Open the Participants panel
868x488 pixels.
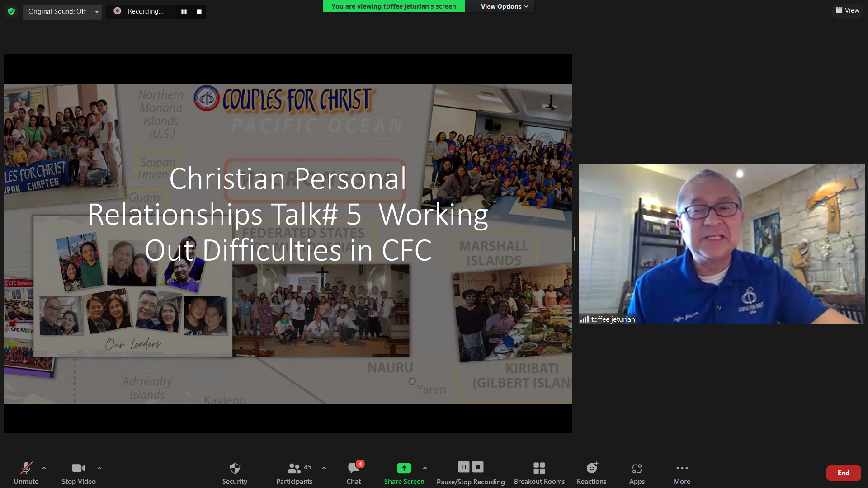coord(294,473)
